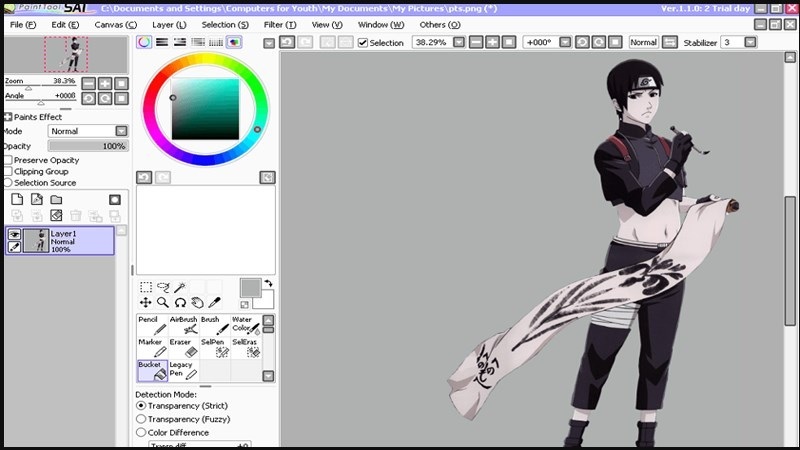
Task: Choose the Bucket tool
Action: click(153, 371)
